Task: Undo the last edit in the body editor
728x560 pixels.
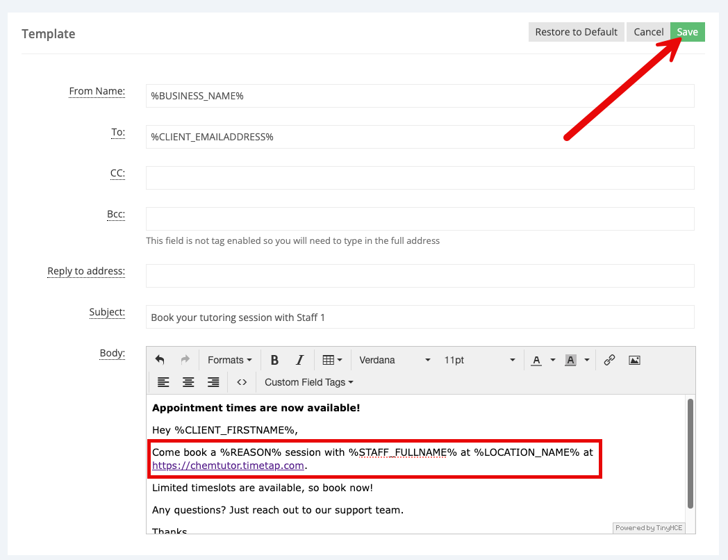Action: coord(160,360)
